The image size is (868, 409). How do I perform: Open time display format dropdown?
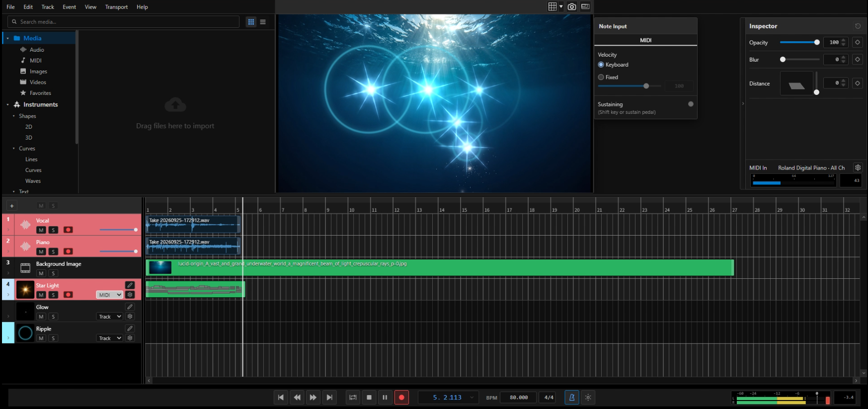[x=472, y=397]
